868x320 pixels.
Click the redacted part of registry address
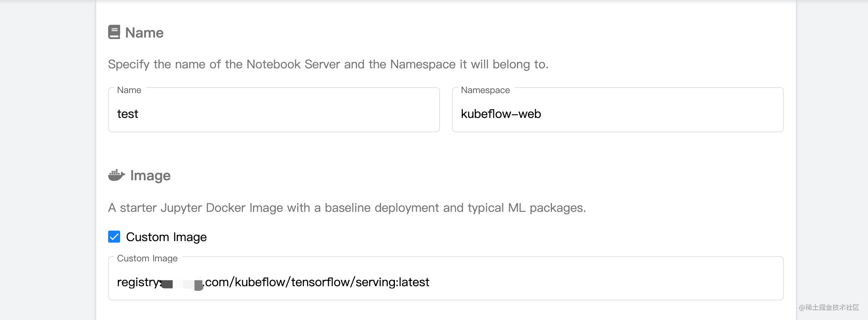pyautogui.click(x=182, y=284)
